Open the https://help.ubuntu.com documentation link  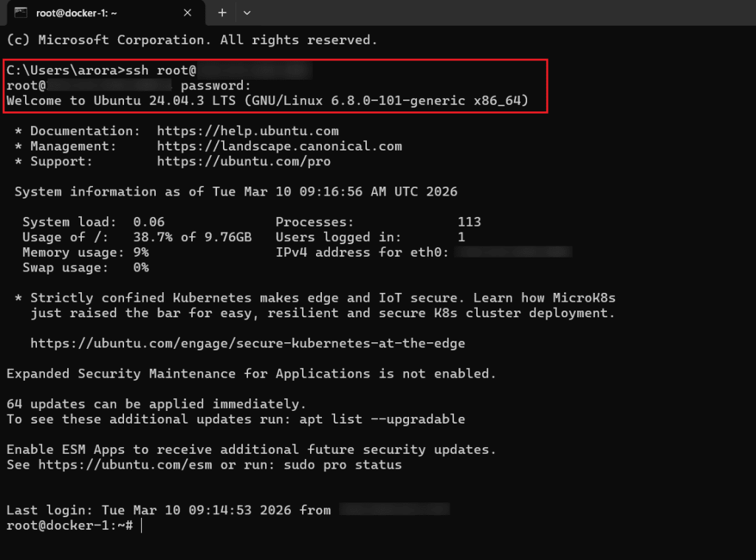pyautogui.click(x=247, y=131)
